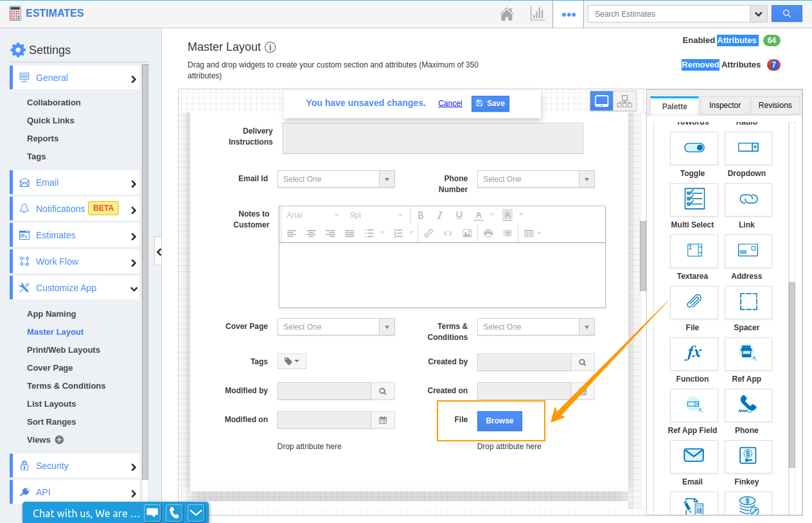Click the Search Estimates input field
The width and height of the screenshot is (812, 523).
pos(668,14)
